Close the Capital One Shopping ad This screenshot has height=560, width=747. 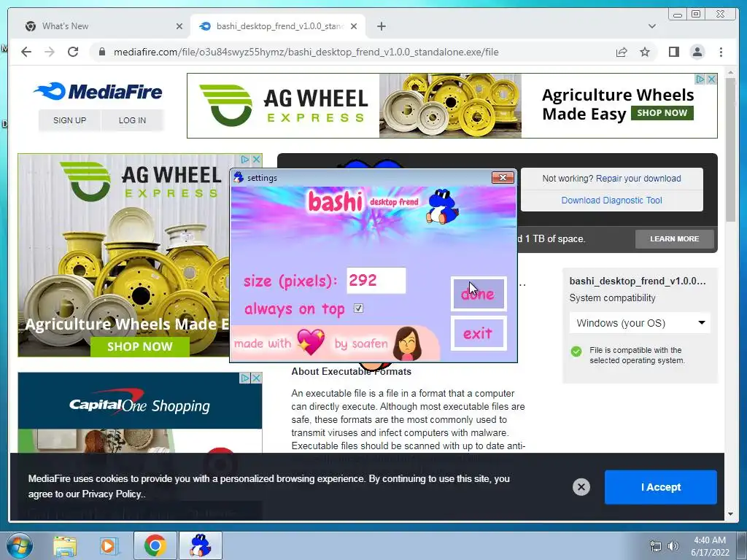tap(256, 378)
